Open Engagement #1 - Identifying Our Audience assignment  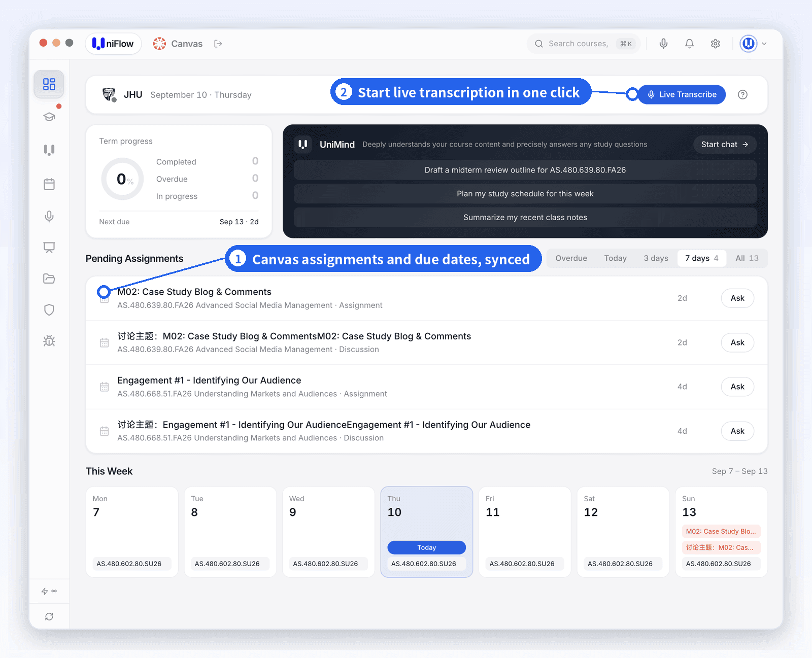tap(209, 380)
